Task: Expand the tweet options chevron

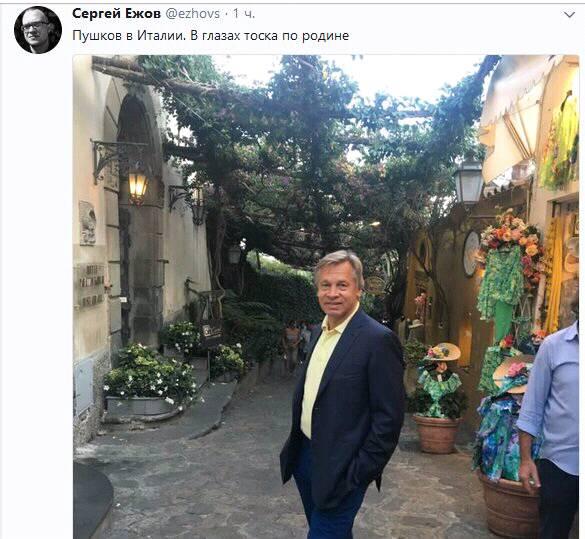Action: click(569, 15)
